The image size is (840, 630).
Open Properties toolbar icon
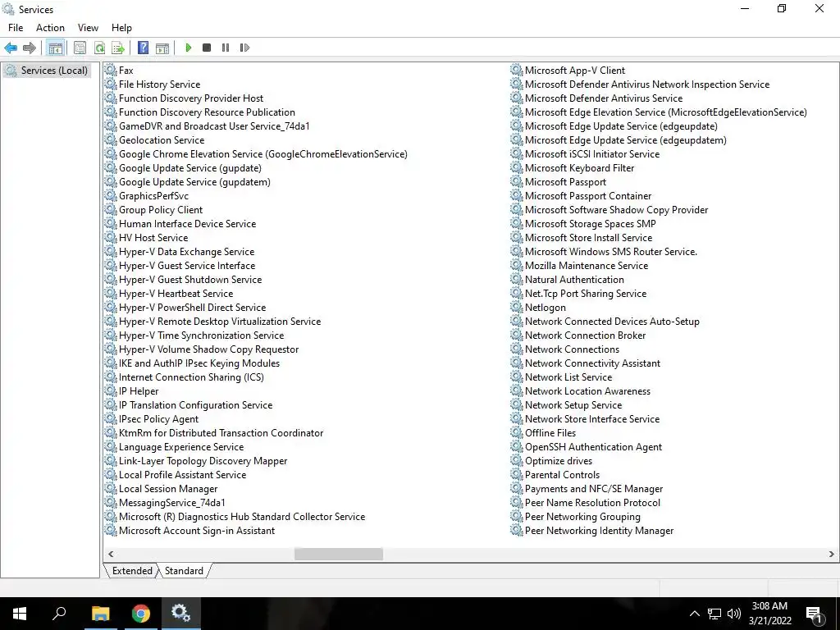(x=80, y=48)
